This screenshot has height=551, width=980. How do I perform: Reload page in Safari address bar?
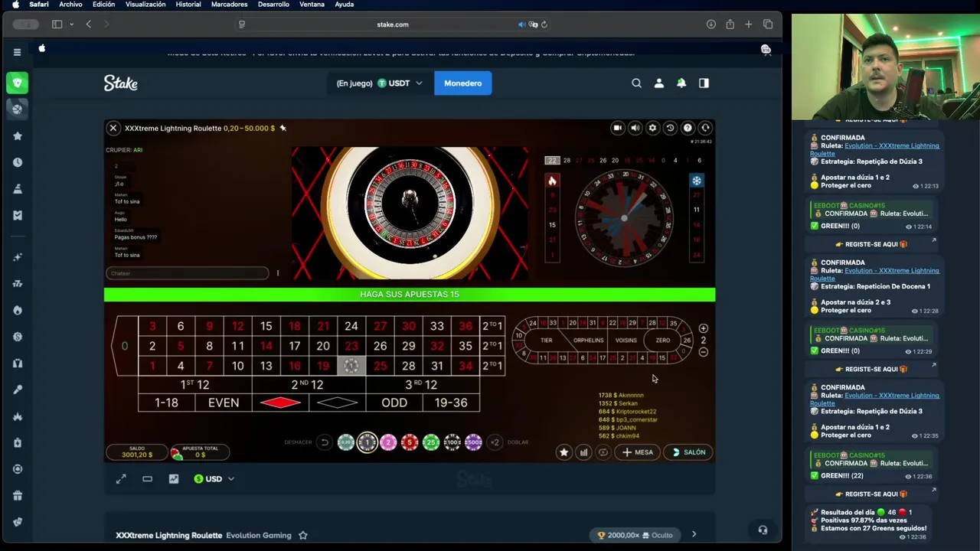(x=544, y=24)
